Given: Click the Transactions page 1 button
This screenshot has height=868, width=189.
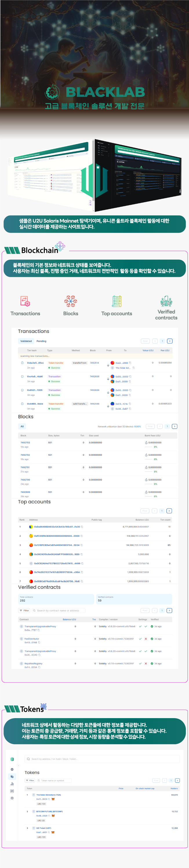Looking at the screenshot, I should 162,341.
